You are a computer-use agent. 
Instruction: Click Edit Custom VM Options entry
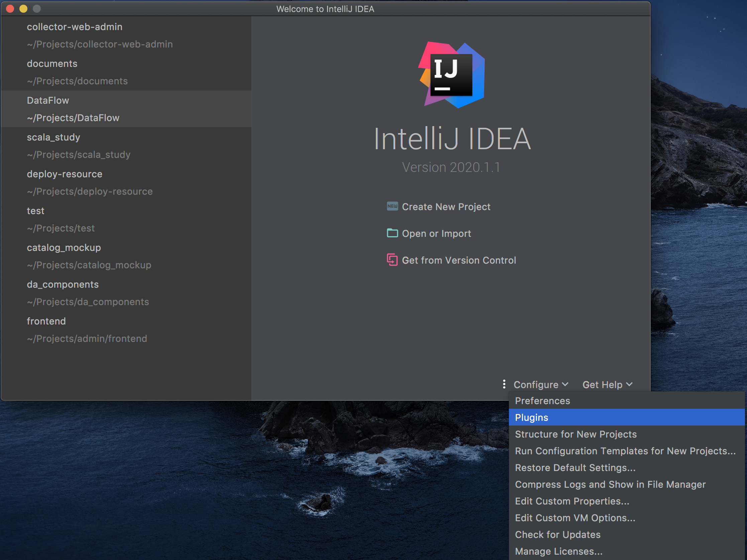[575, 518]
